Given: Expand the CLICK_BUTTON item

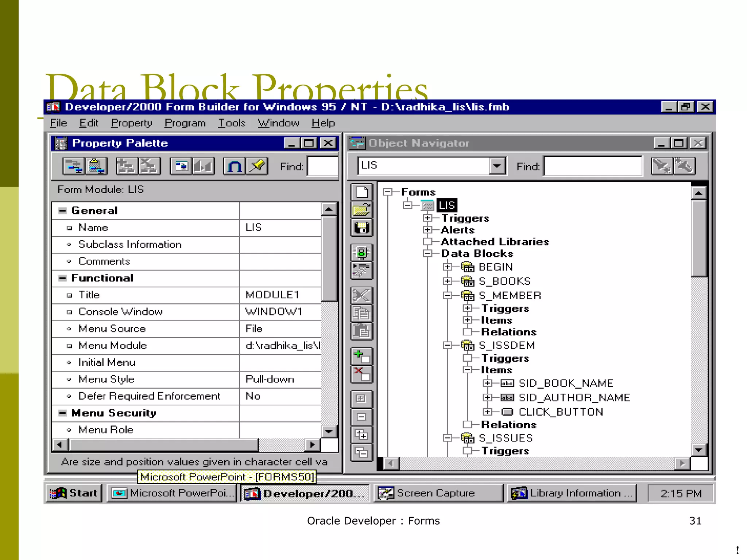Looking at the screenshot, I should tap(487, 412).
